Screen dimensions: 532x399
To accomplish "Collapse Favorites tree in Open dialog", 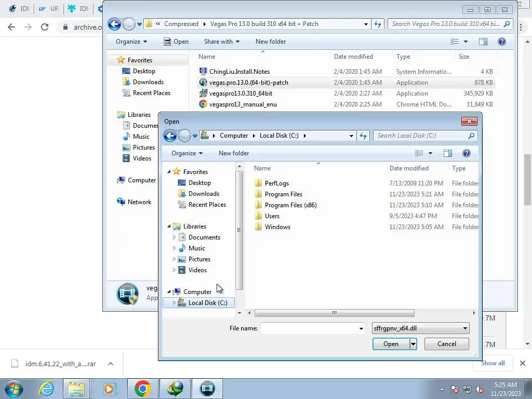I will pyautogui.click(x=169, y=171).
